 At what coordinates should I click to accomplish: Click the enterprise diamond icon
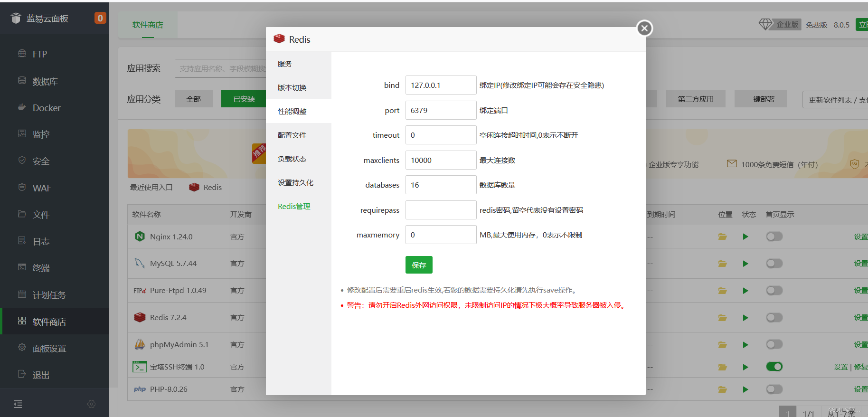[x=765, y=24]
